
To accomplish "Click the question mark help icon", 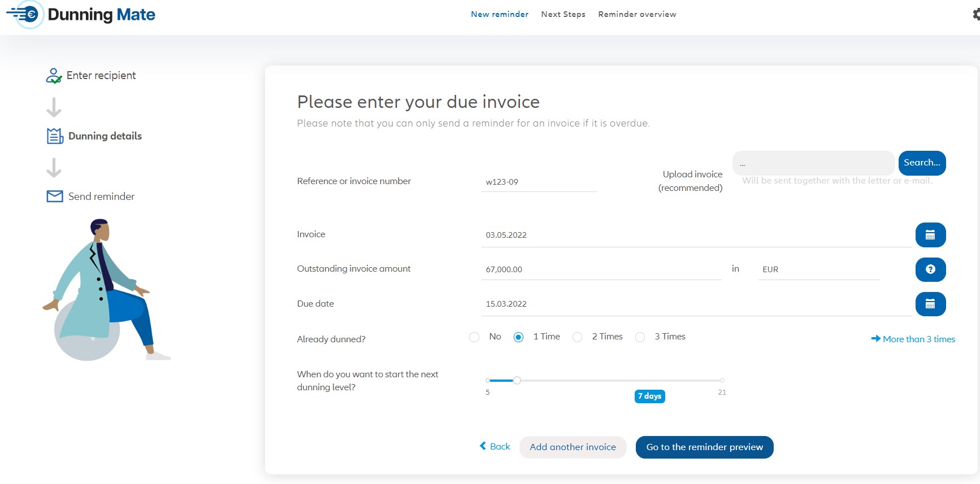I will pos(930,269).
